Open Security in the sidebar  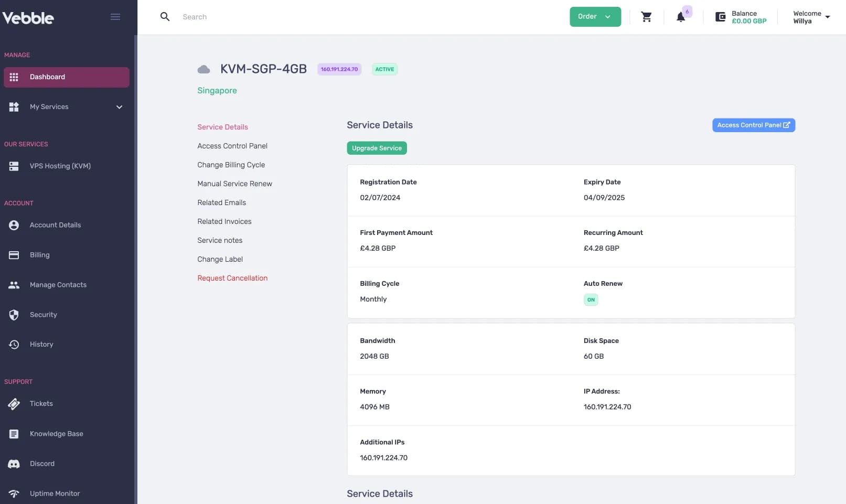[43, 315]
